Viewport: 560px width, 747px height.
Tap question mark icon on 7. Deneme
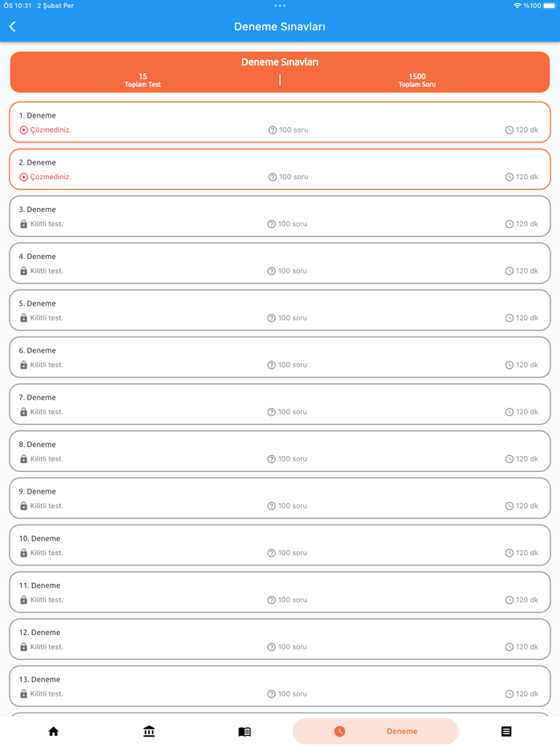(x=271, y=412)
